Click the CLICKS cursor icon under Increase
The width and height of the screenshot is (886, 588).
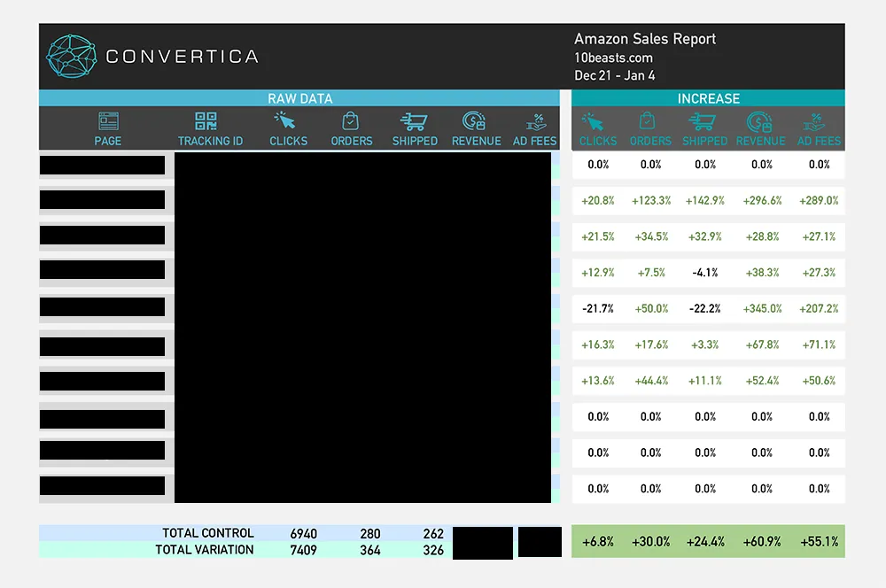click(592, 120)
